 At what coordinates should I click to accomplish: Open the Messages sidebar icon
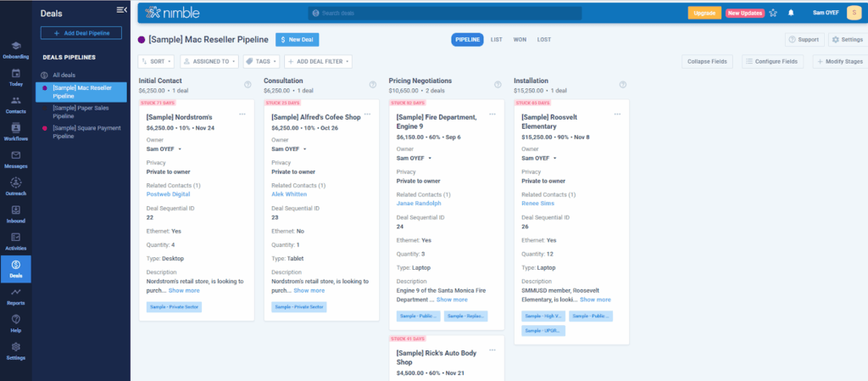[16, 160]
